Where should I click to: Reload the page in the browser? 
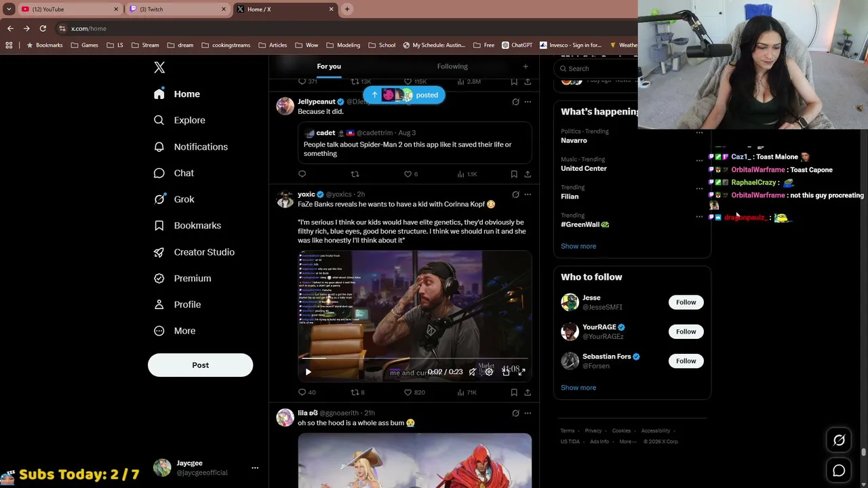[43, 28]
